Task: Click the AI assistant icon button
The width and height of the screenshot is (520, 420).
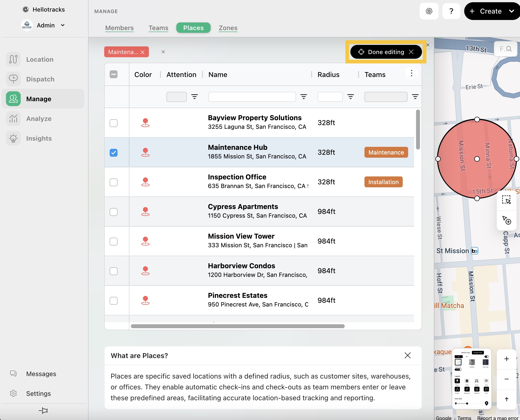Action: coord(429,11)
